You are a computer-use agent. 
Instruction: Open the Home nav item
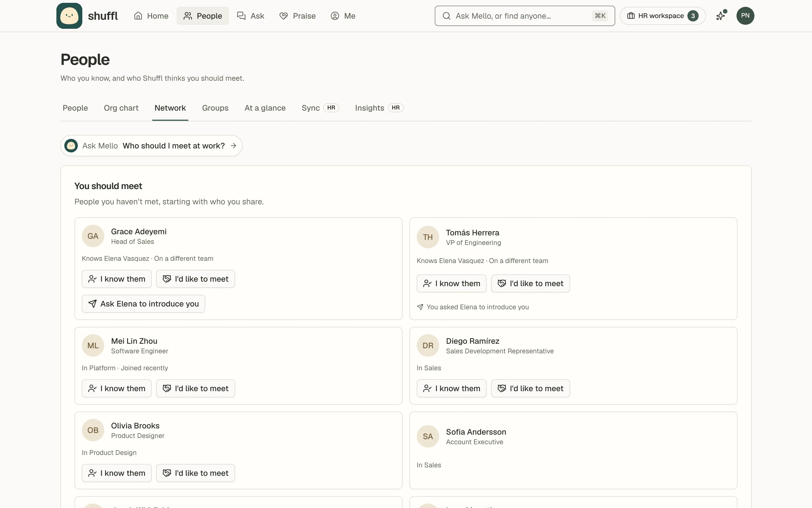(151, 16)
